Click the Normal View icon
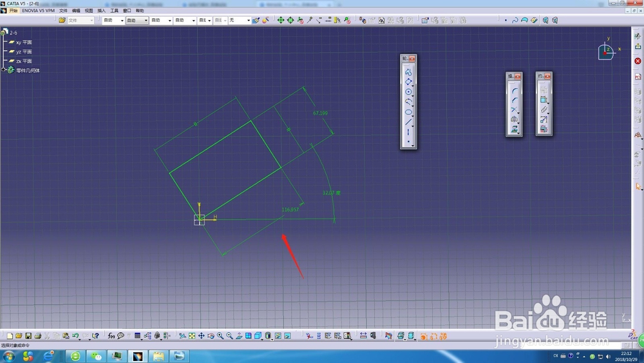The height and width of the screenshot is (363, 644). click(239, 336)
